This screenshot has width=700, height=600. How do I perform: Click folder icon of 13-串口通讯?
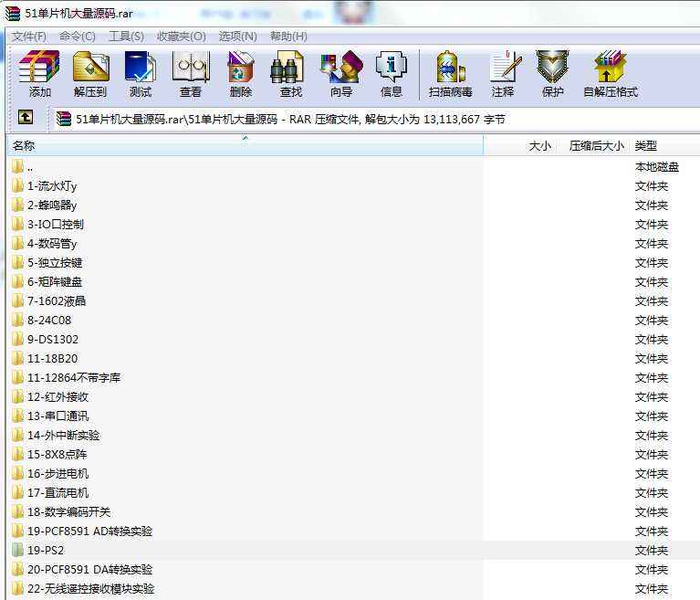[17, 416]
